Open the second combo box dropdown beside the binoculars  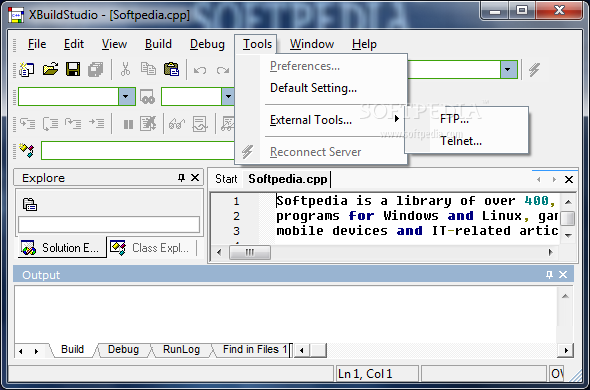(x=228, y=97)
